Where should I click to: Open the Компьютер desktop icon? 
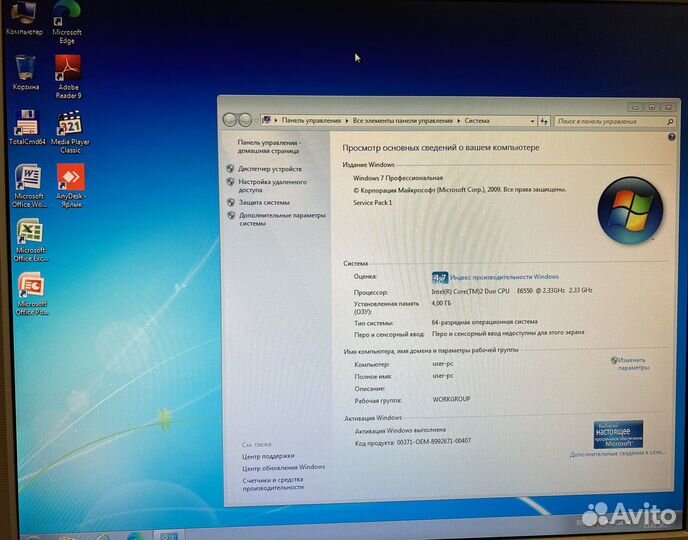tap(24, 18)
